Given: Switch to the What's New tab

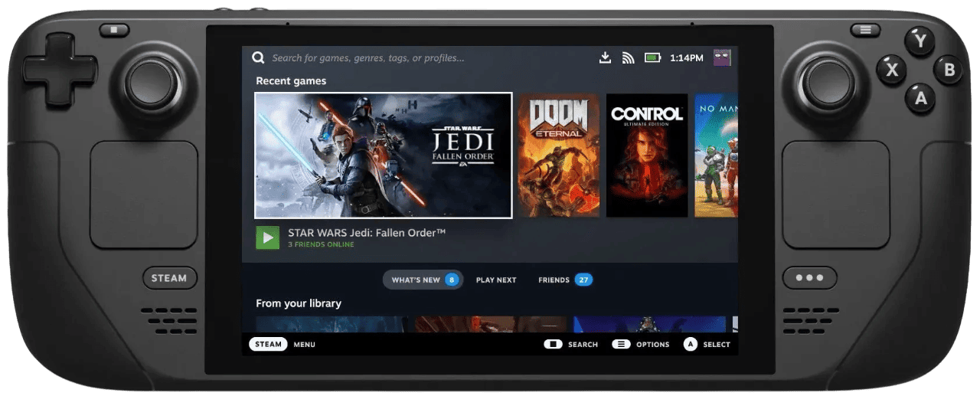Looking at the screenshot, I should point(423,280).
